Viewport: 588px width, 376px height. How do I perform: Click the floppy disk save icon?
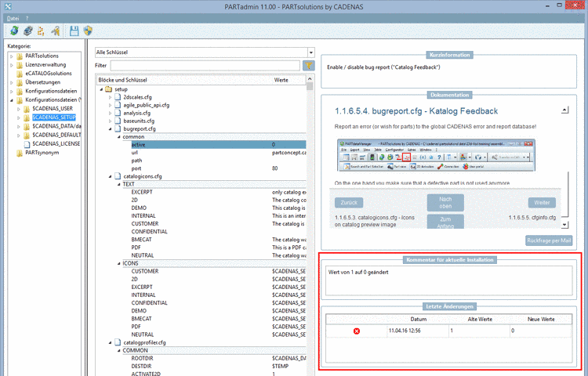point(74,31)
